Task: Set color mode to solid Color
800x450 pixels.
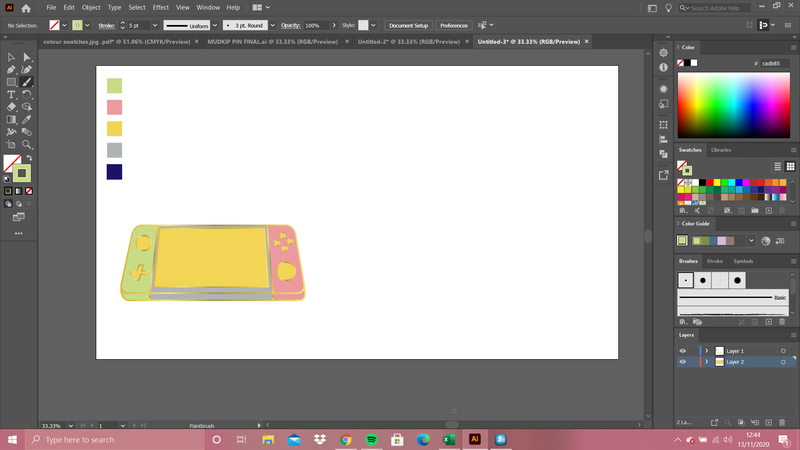Action: coord(8,191)
